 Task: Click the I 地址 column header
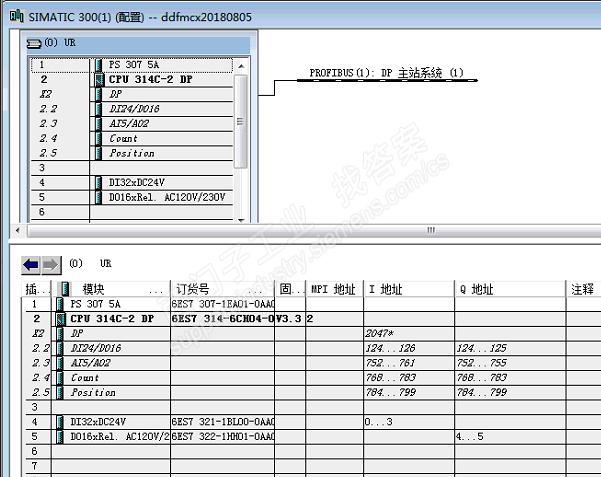click(x=409, y=289)
